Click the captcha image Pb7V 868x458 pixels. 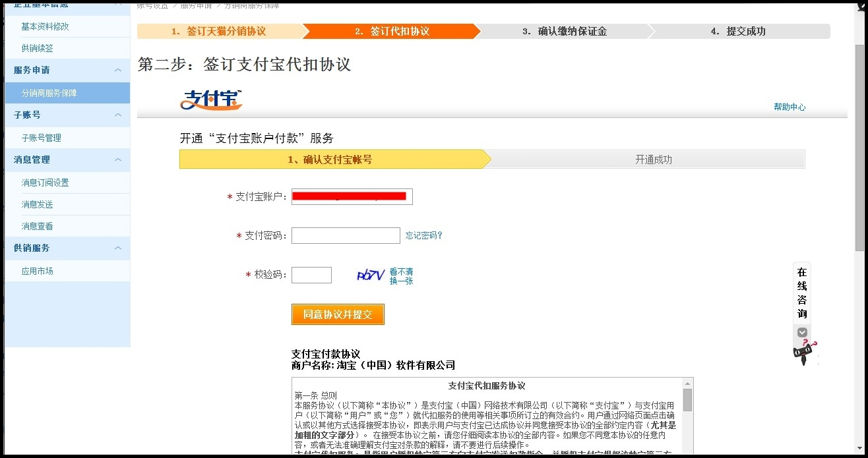point(370,275)
